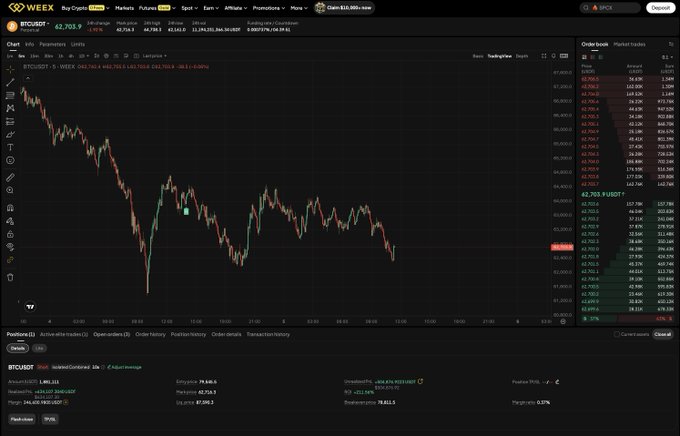Screen dimensions: 680x436
Task: Show asks-only order book view
Action: [x=592, y=57]
